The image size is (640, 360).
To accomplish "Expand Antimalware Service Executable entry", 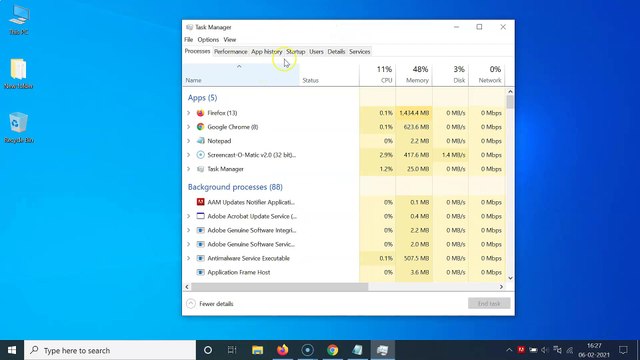I will 189,258.
